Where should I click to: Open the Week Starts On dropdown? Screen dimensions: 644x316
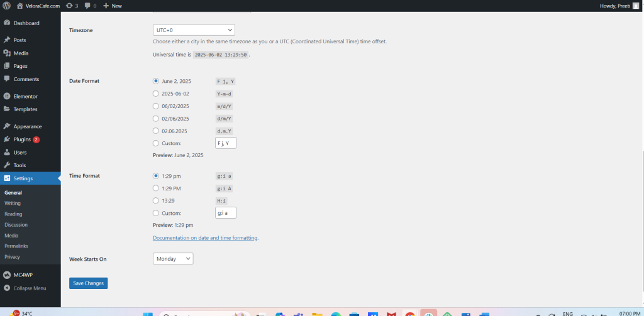173,259
